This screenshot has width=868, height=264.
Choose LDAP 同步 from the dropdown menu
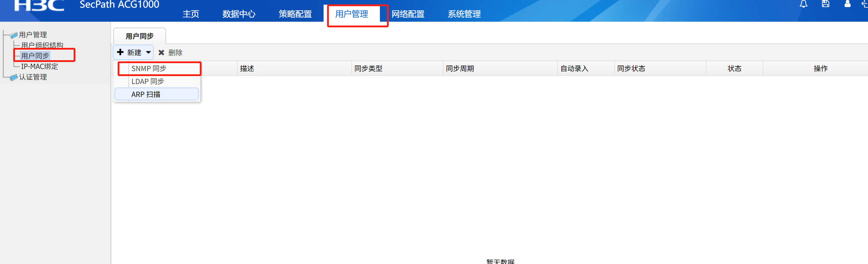148,82
